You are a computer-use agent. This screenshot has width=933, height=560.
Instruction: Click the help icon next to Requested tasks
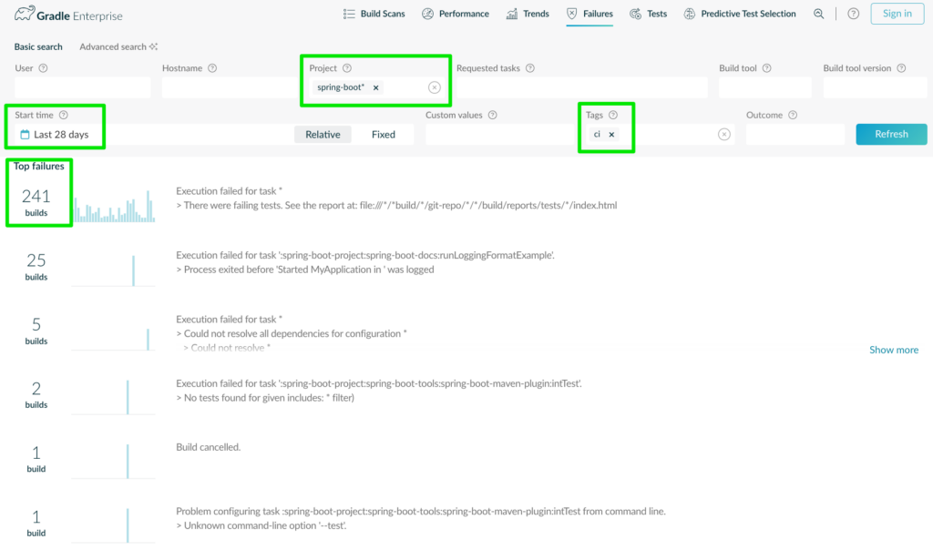pos(530,68)
